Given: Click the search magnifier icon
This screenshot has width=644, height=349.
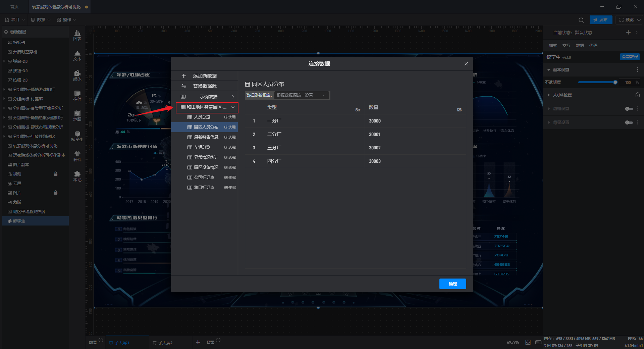Looking at the screenshot, I should [x=581, y=20].
